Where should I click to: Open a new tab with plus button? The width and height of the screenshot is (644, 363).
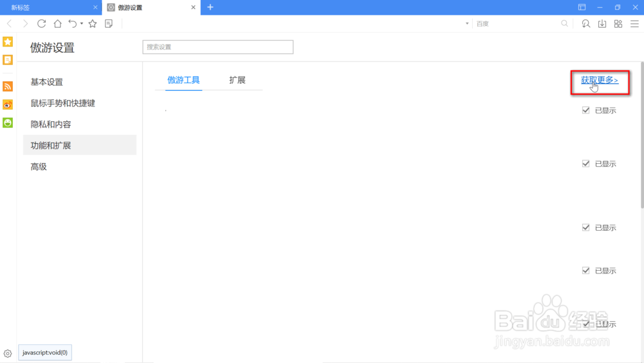coord(211,7)
